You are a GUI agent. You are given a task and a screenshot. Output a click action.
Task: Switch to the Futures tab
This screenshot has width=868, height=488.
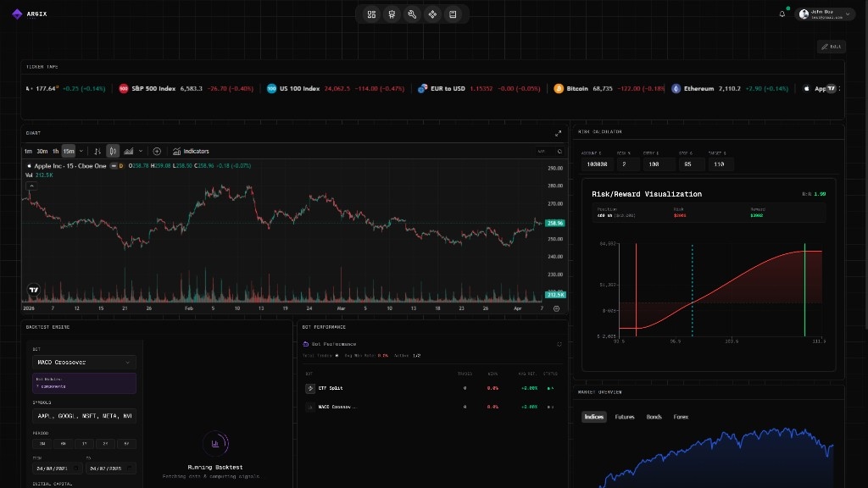(625, 417)
